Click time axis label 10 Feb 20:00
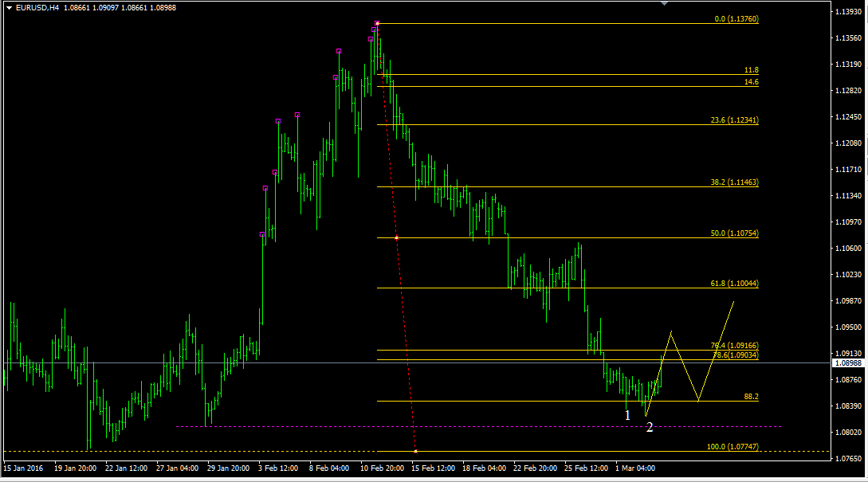This screenshot has width=868, height=482. (382, 468)
